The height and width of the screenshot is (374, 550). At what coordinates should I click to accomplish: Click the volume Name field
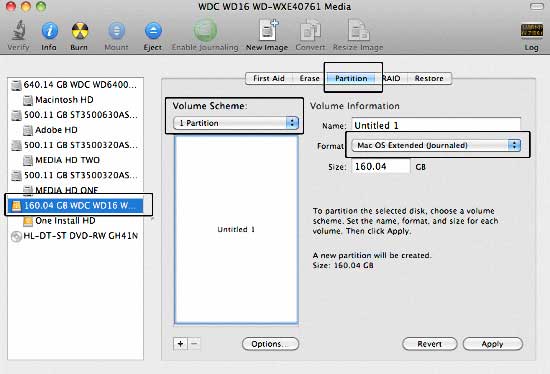[x=436, y=125]
